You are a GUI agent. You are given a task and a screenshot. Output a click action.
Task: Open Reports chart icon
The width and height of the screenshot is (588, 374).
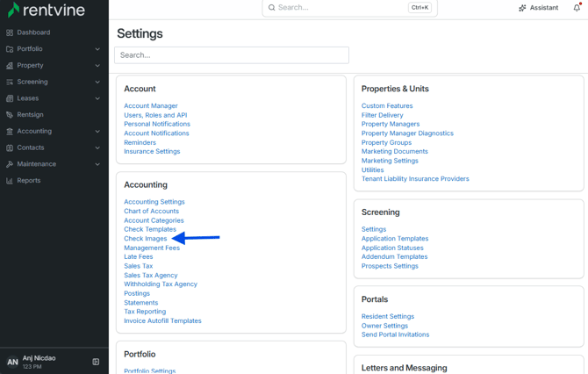pos(10,181)
